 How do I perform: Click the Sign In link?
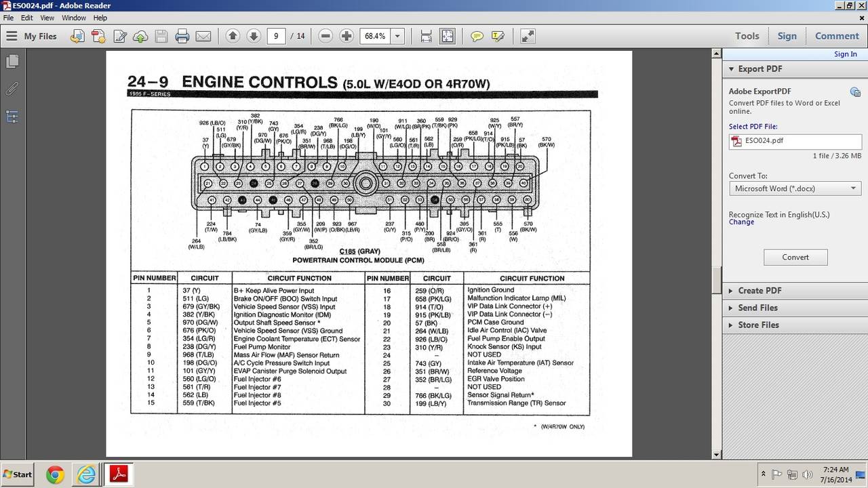[x=845, y=54]
